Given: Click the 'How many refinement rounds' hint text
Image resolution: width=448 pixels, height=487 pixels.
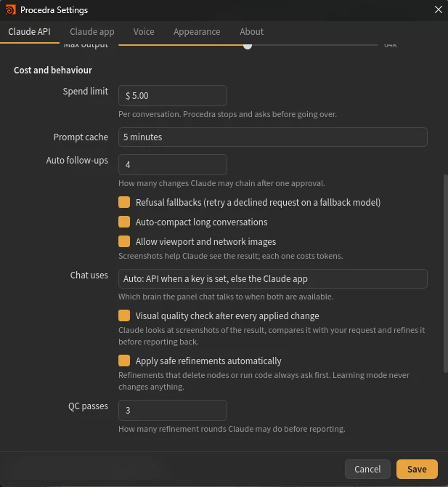Looking at the screenshot, I should tap(232, 429).
